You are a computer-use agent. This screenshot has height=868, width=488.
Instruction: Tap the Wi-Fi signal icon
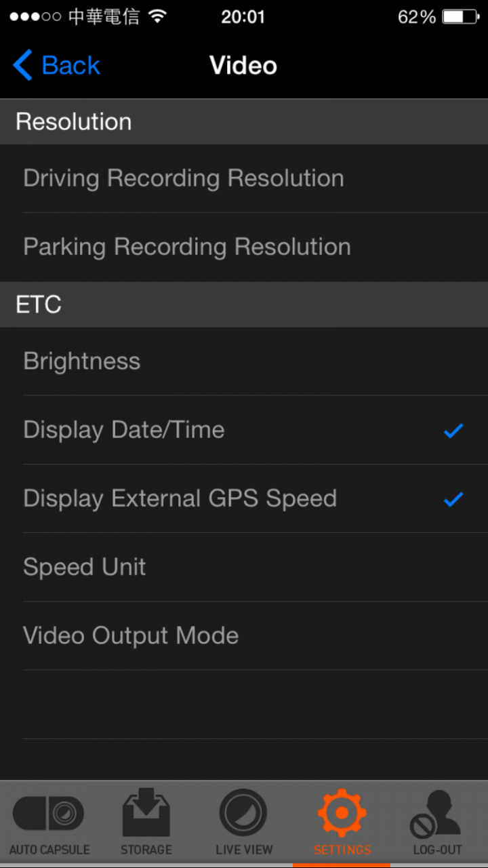158,17
